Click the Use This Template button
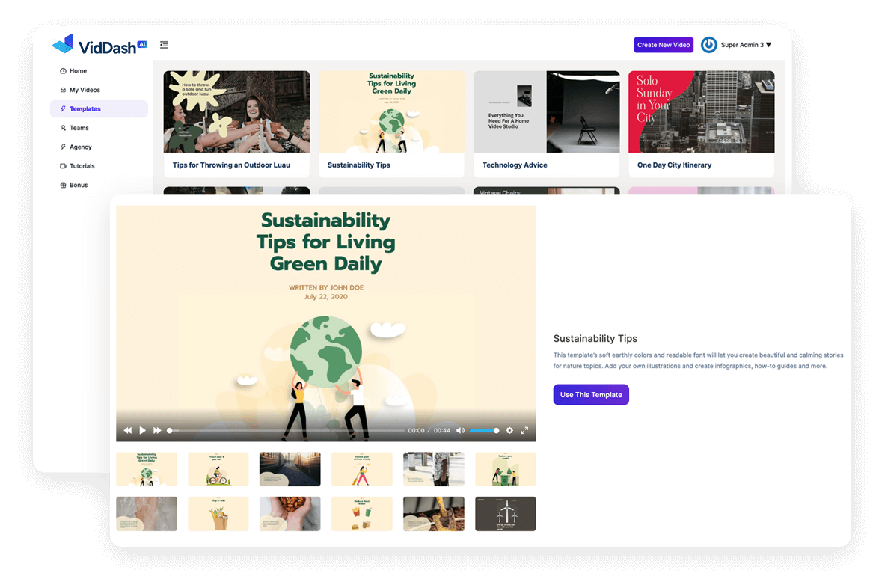Viewport: 870px width, 588px height. coord(591,395)
